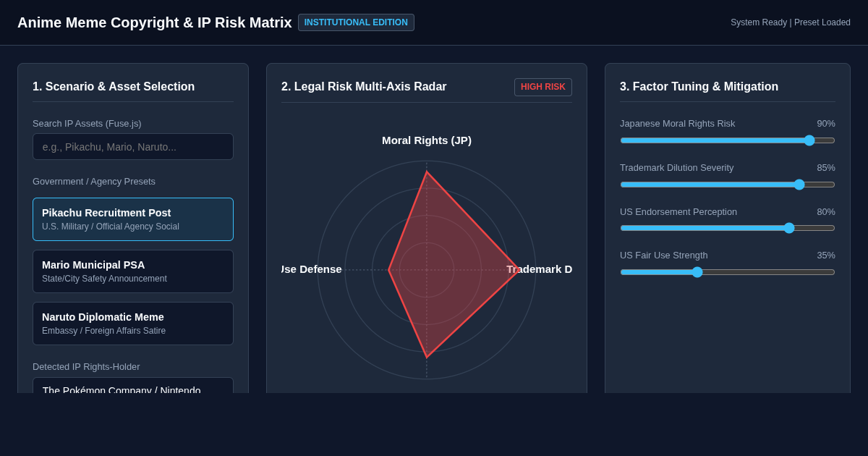Click the Scenario & Asset Selection heading
Screen dimensions: 868x456
[114, 87]
